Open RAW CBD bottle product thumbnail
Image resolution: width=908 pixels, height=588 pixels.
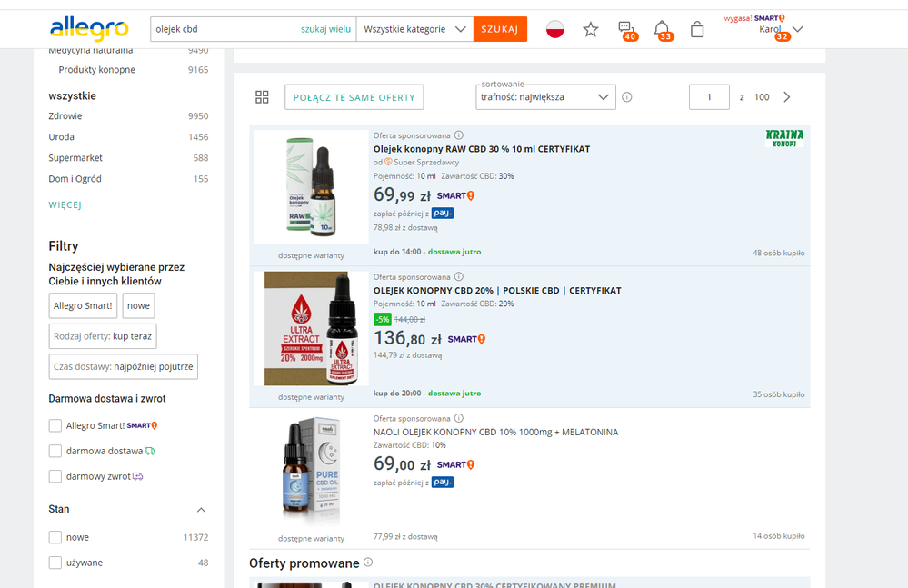311,186
